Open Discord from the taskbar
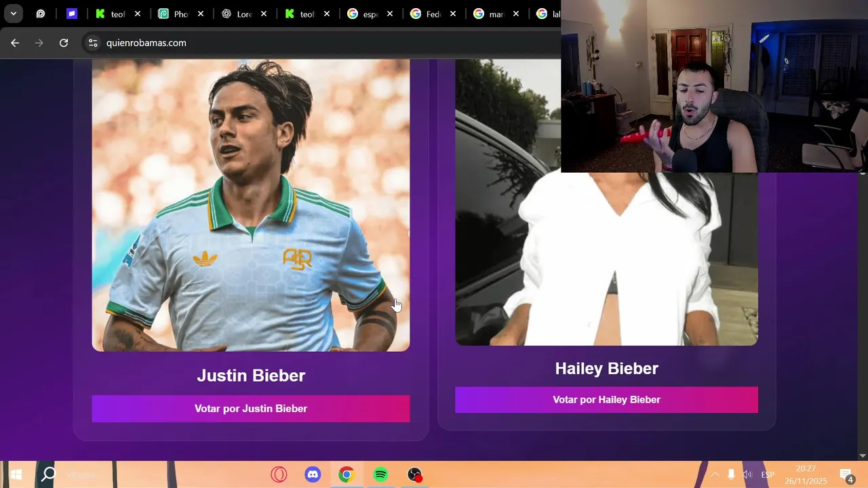Screen dimensions: 868x488 tap(313, 474)
